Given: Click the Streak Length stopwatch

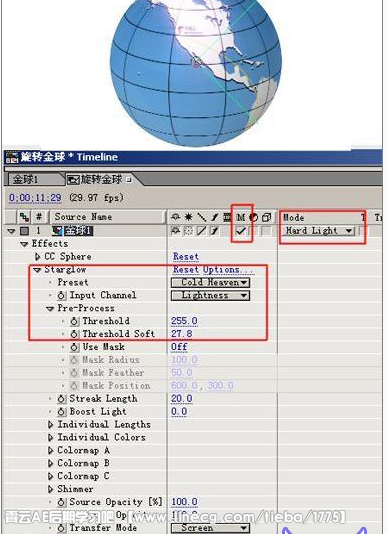Looking at the screenshot, I should tap(61, 399).
